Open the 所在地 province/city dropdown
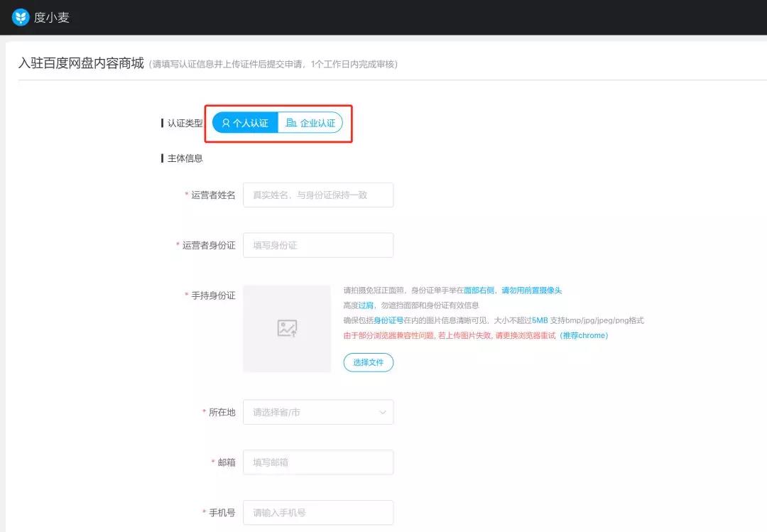 [x=318, y=412]
